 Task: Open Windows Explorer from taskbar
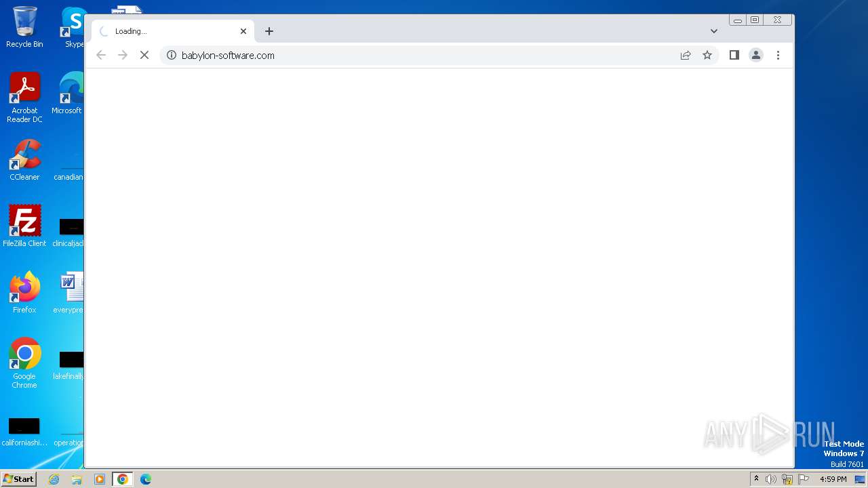[x=77, y=479]
